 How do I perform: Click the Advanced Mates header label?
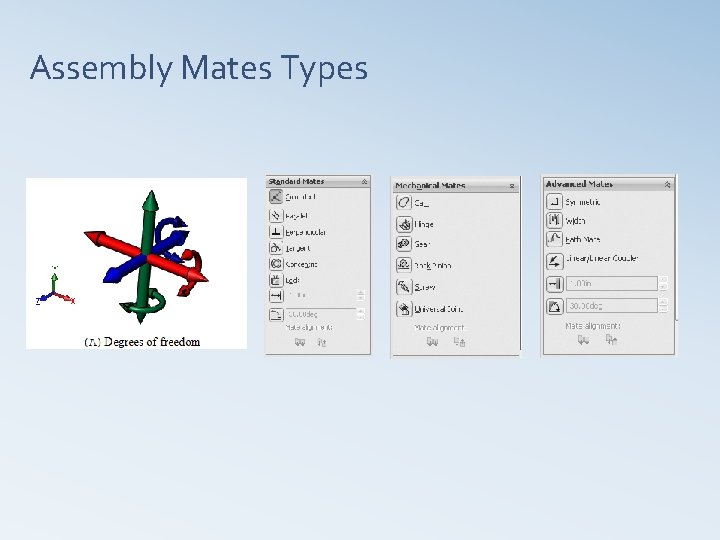click(x=579, y=184)
